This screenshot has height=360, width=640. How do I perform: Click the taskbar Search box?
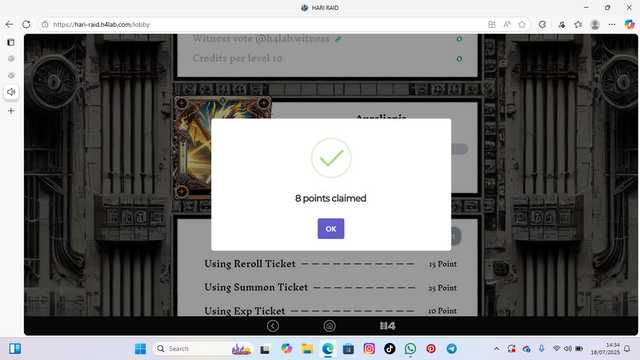tap(203, 349)
